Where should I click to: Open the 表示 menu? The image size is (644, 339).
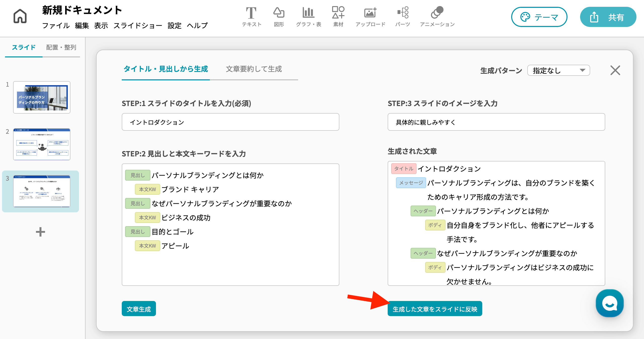pos(101,25)
